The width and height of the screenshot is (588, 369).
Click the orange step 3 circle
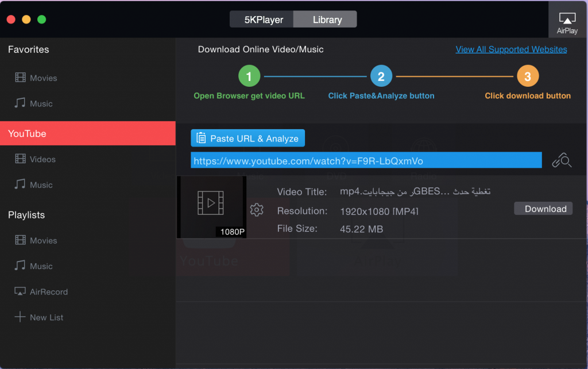[x=528, y=76]
